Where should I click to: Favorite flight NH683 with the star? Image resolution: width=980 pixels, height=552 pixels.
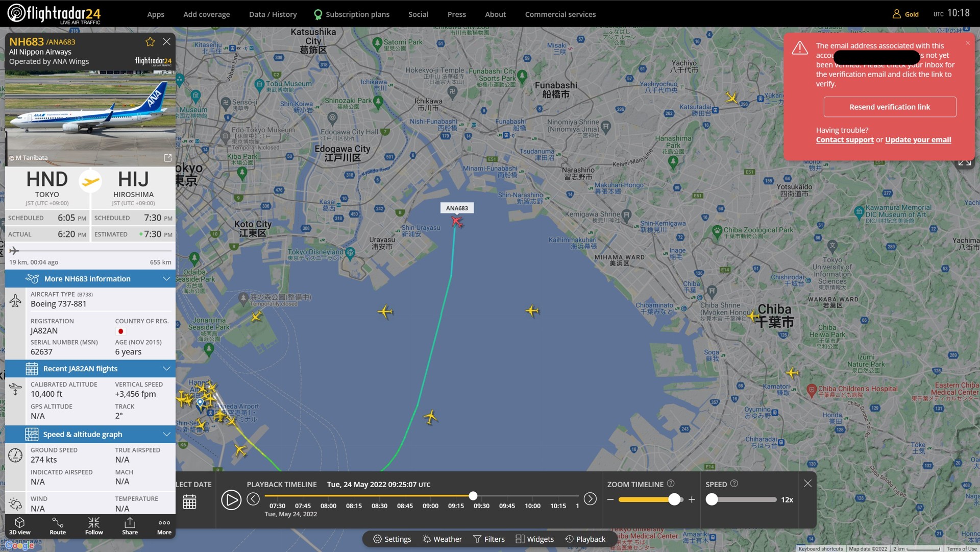point(150,41)
